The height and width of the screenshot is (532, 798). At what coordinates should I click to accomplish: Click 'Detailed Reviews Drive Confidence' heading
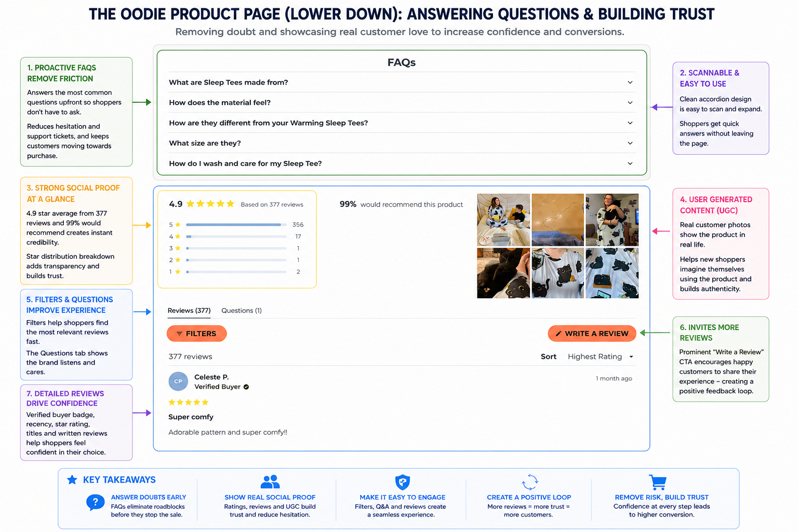(x=65, y=398)
